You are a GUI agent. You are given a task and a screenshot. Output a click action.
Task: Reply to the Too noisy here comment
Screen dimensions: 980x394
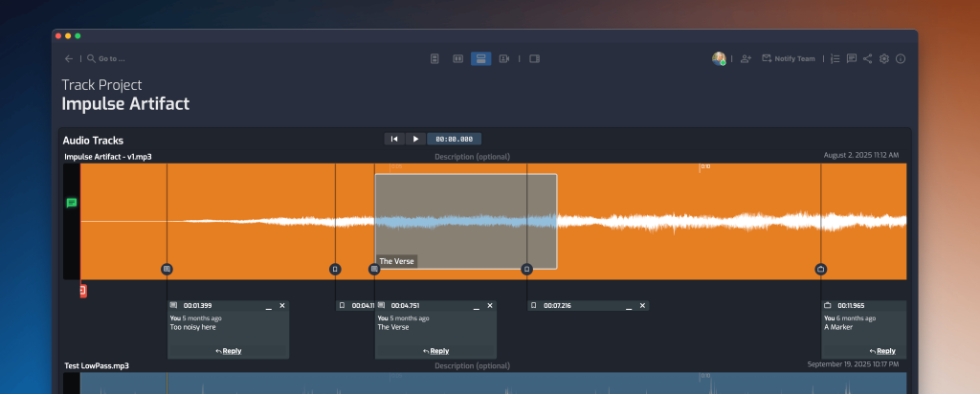pyautogui.click(x=229, y=351)
